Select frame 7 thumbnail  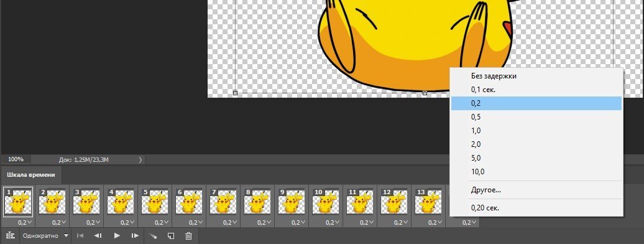(223, 202)
